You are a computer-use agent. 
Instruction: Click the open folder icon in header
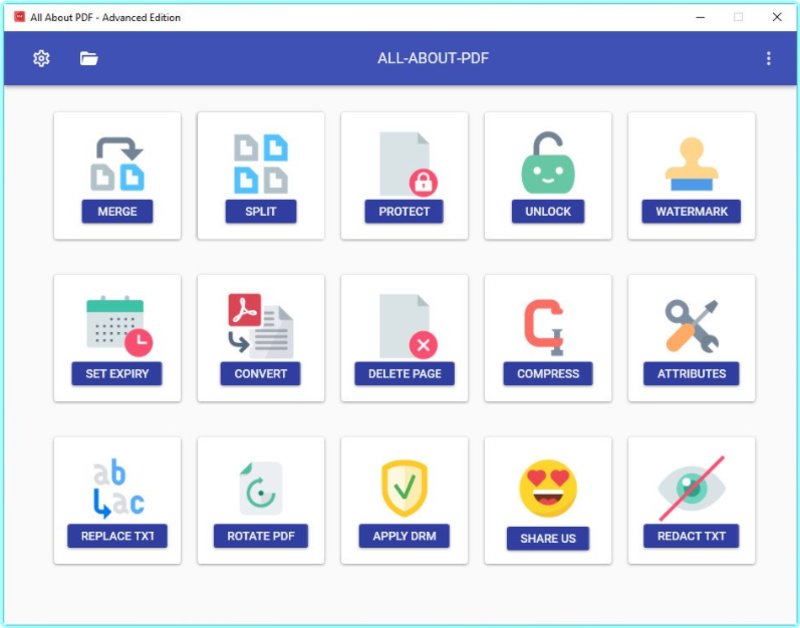point(89,58)
